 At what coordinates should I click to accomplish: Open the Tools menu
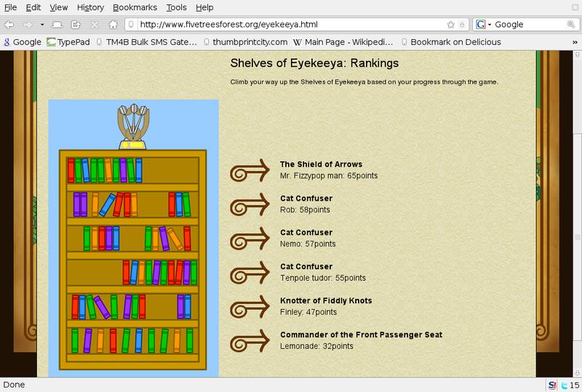click(x=176, y=7)
